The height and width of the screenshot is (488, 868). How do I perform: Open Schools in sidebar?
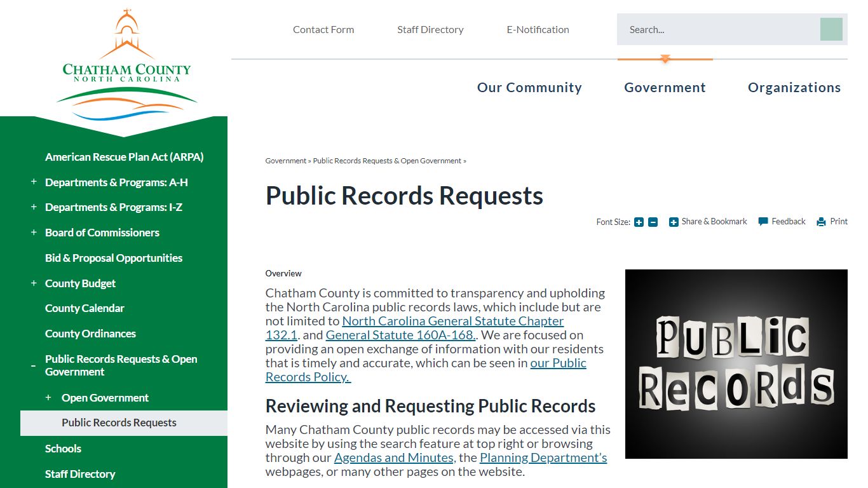63,449
